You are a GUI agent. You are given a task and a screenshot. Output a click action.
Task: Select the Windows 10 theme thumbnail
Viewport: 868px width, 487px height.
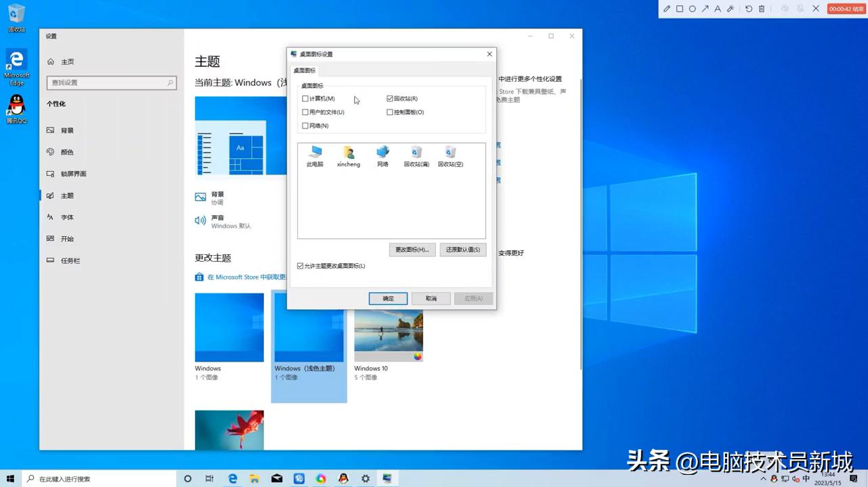pyautogui.click(x=388, y=331)
